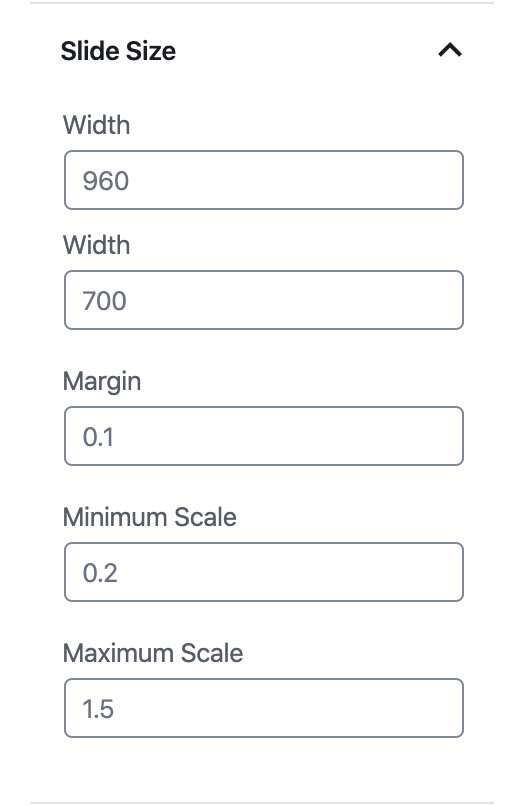This screenshot has width=512, height=806.
Task: Click the second Width label above 700
Action: [96, 245]
